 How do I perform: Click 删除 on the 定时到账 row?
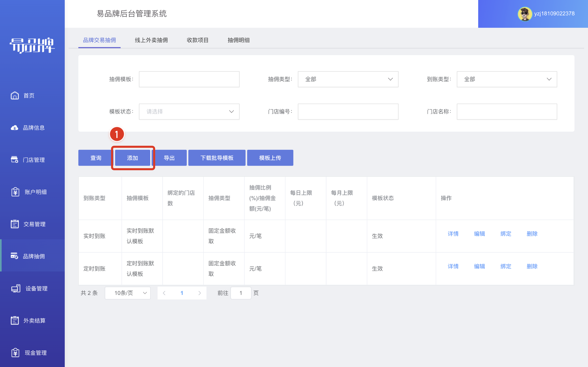tap(532, 266)
